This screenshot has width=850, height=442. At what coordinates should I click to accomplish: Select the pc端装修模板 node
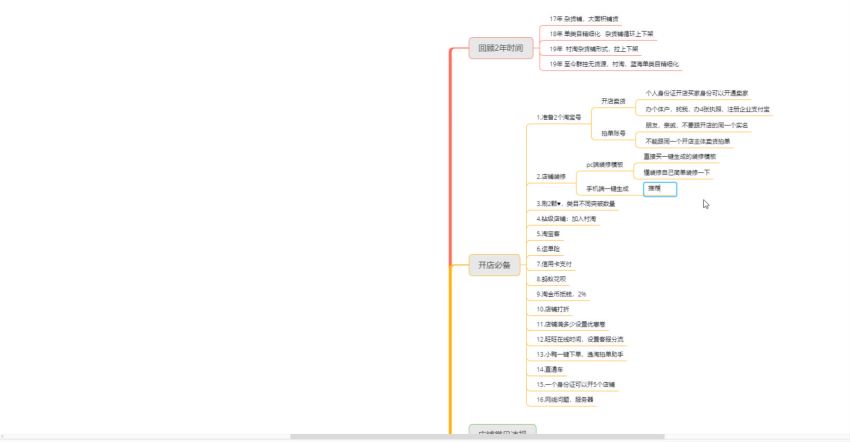pyautogui.click(x=605, y=164)
